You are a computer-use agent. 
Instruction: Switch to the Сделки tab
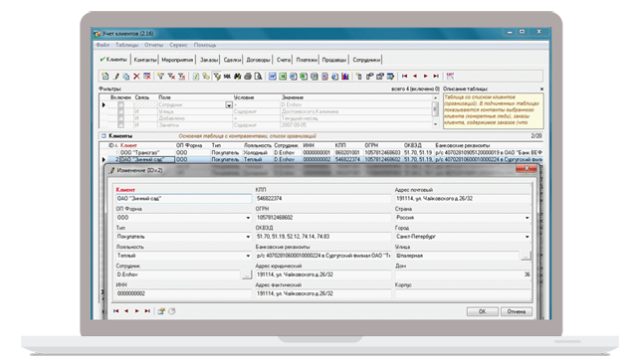[232, 60]
